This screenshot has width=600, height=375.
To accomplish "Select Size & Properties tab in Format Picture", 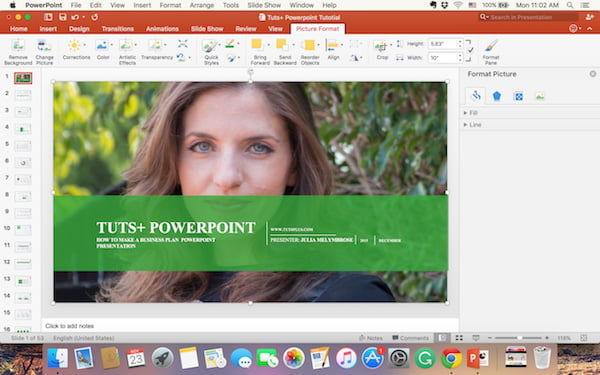I will click(x=518, y=96).
